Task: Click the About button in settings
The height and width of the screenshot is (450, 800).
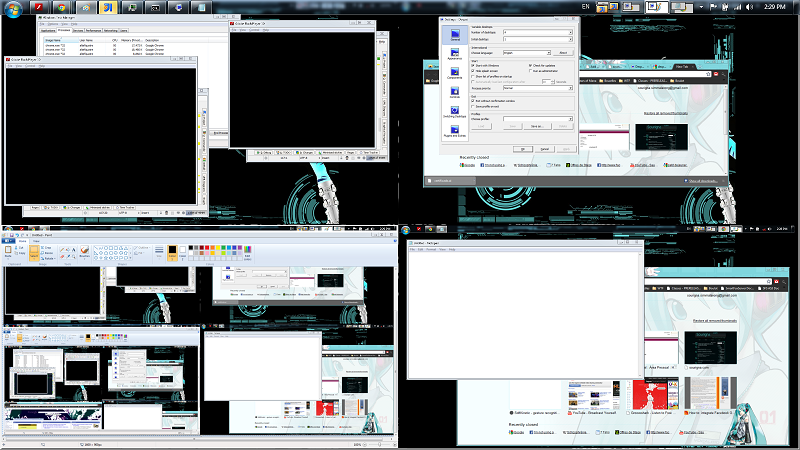Action: [x=563, y=53]
